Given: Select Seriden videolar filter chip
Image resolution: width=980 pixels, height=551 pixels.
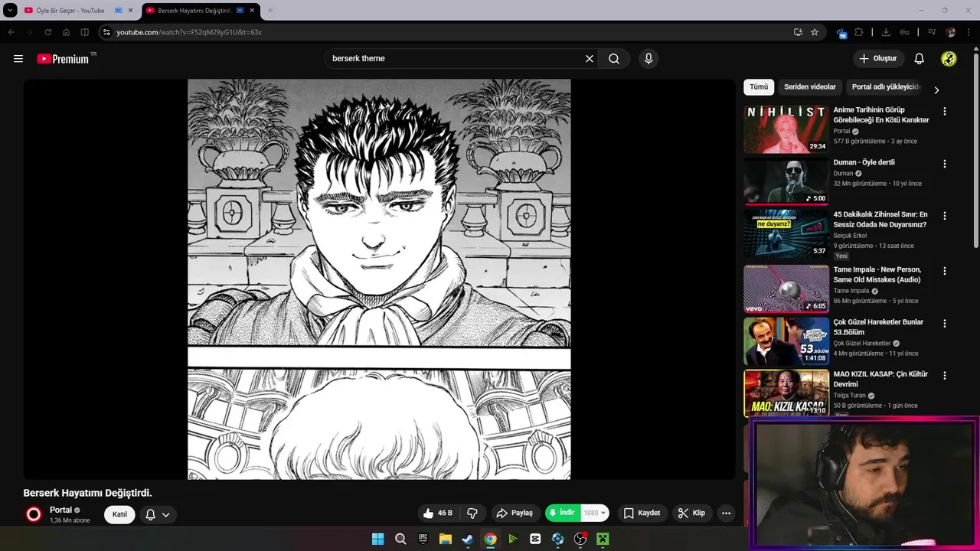Looking at the screenshot, I should [810, 87].
